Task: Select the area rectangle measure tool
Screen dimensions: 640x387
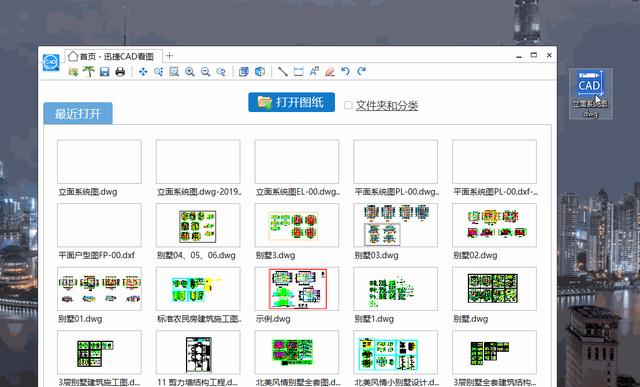Action: tap(298, 72)
